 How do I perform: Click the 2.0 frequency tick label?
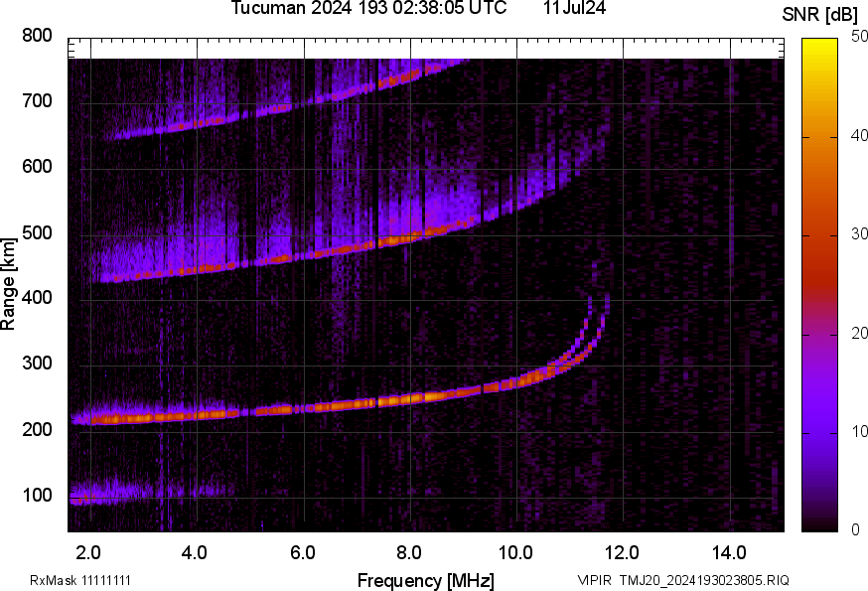[x=89, y=551]
